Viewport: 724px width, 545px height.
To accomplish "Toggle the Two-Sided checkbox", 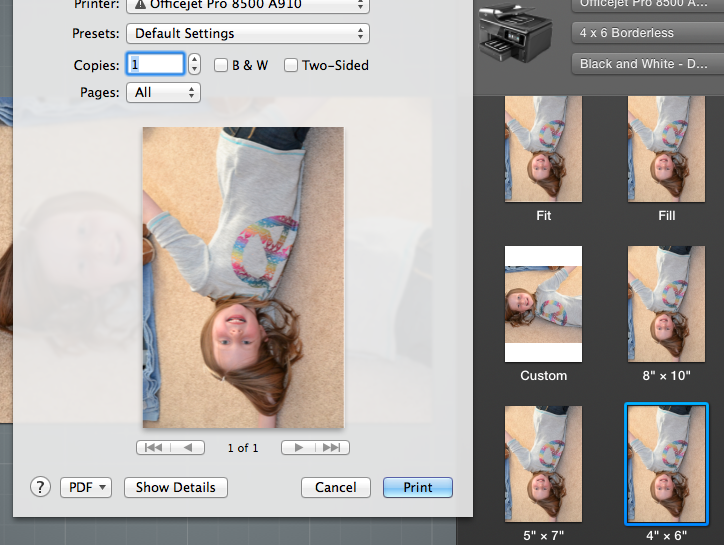I will (x=291, y=65).
